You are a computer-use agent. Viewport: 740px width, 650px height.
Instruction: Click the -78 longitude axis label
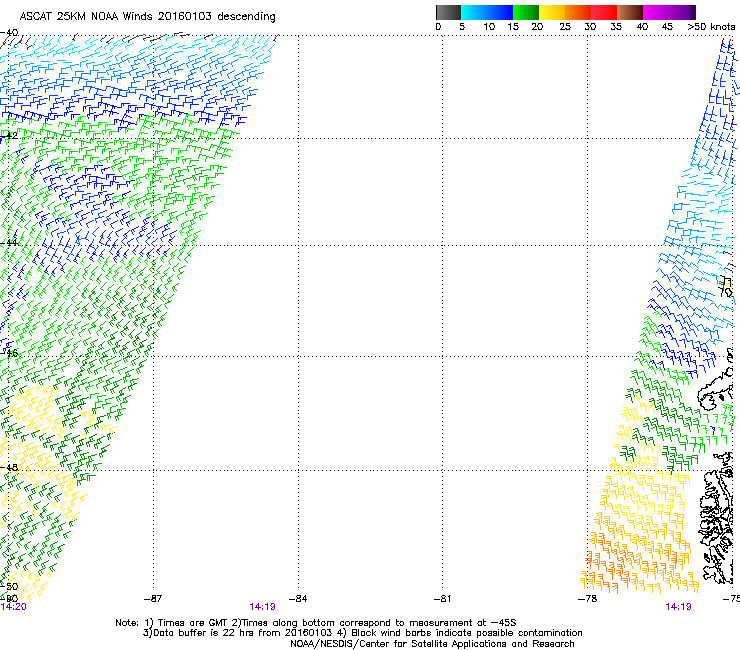click(587, 598)
